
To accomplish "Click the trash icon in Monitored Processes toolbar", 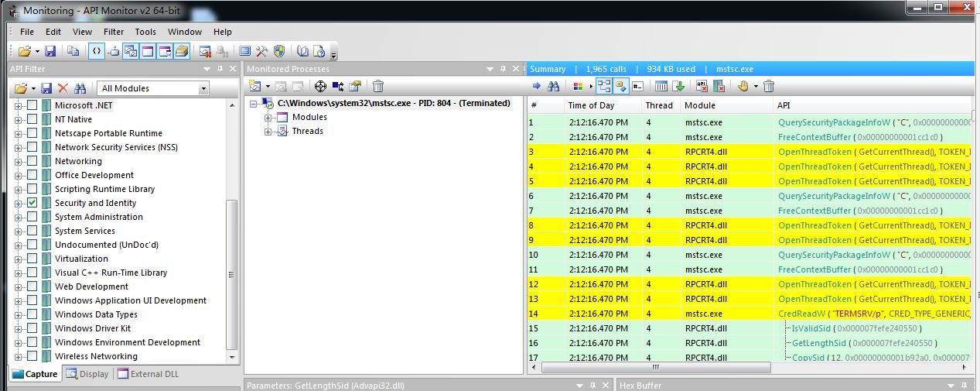I will point(378,86).
